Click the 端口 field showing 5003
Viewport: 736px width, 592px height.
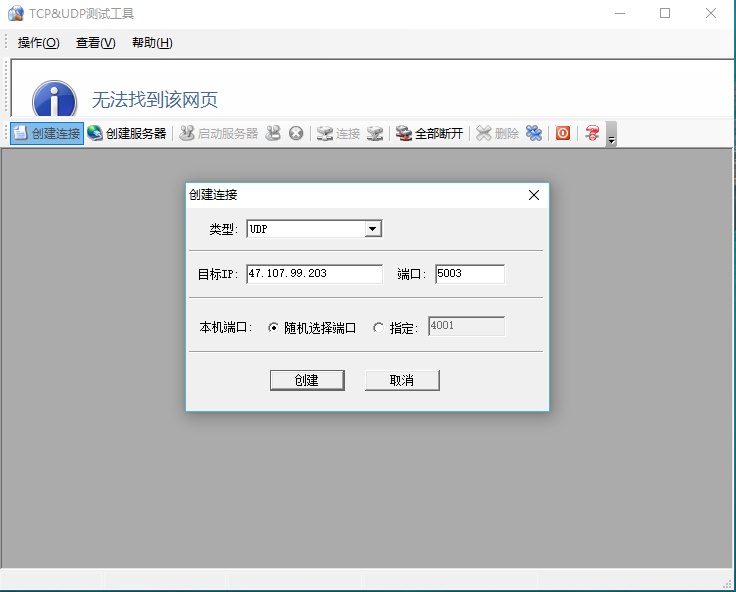tap(470, 274)
